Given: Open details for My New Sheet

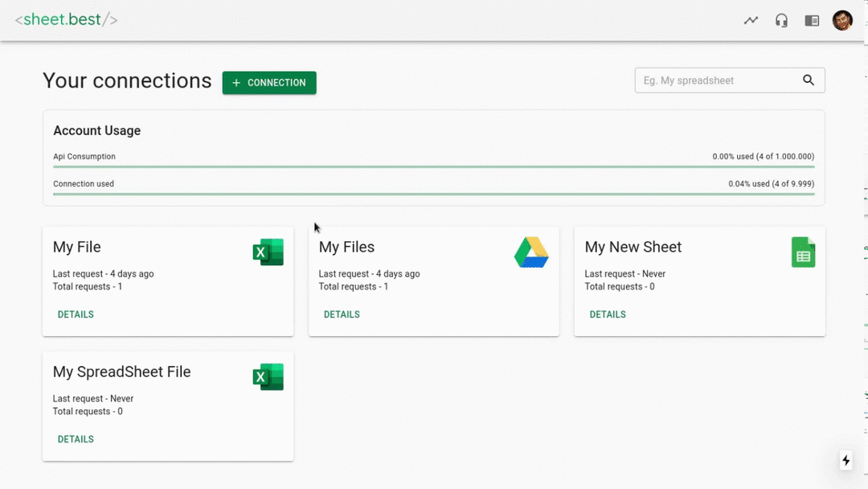Looking at the screenshot, I should tap(608, 314).
